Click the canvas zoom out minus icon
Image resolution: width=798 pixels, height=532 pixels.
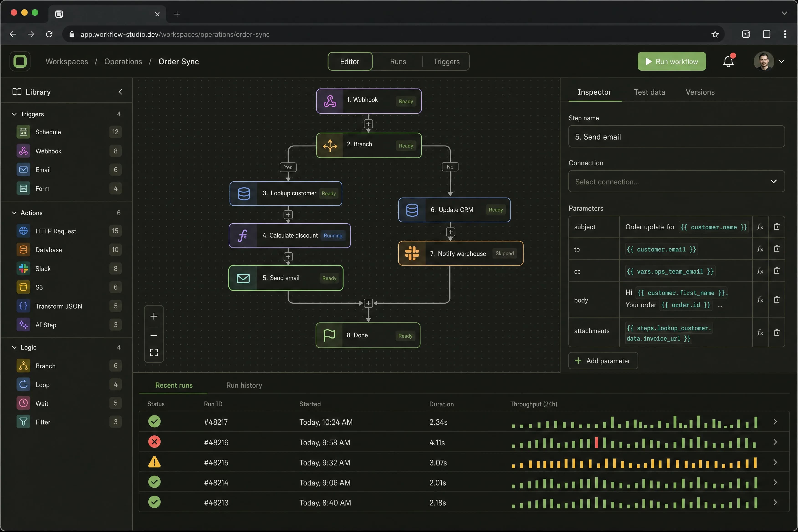(154, 335)
